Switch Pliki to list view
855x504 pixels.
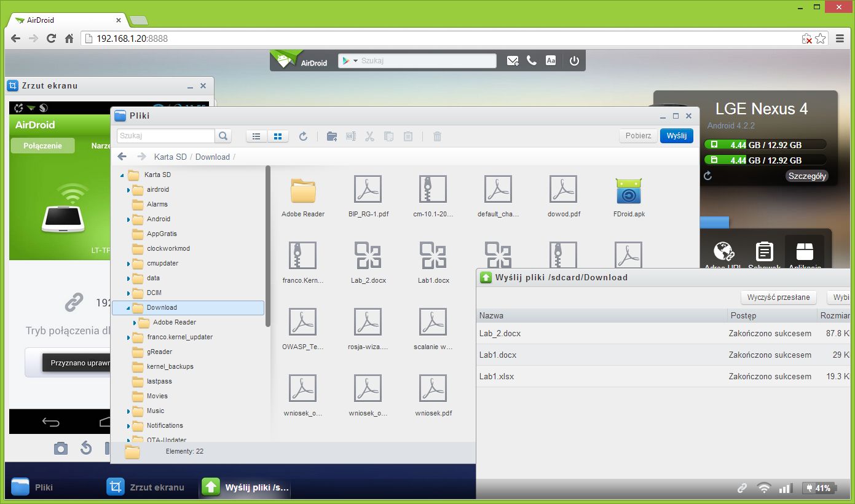[257, 136]
